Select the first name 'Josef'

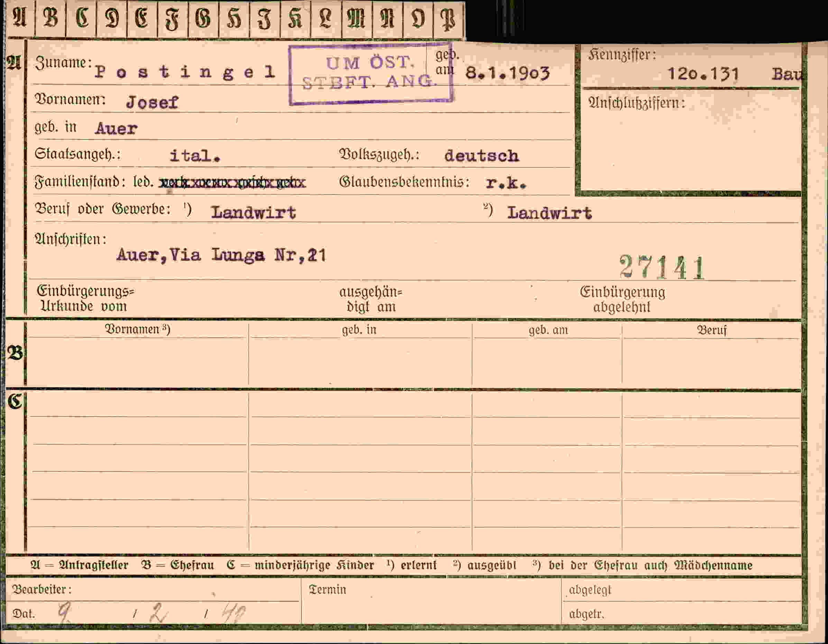tap(152, 102)
